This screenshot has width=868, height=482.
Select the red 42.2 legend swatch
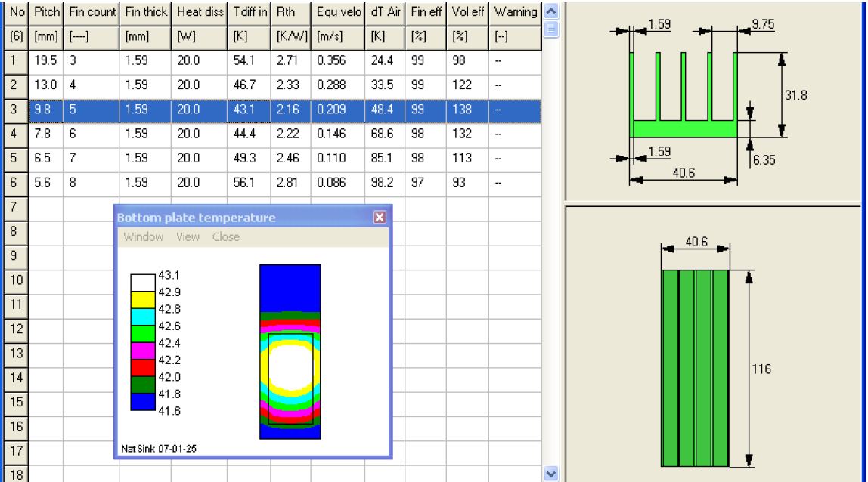click(x=143, y=368)
